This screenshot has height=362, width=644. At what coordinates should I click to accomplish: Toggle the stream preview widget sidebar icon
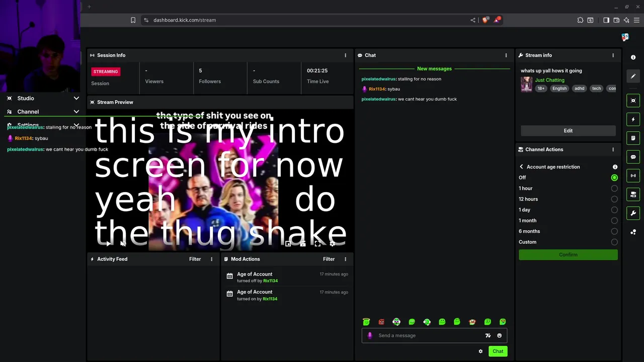pos(633,101)
